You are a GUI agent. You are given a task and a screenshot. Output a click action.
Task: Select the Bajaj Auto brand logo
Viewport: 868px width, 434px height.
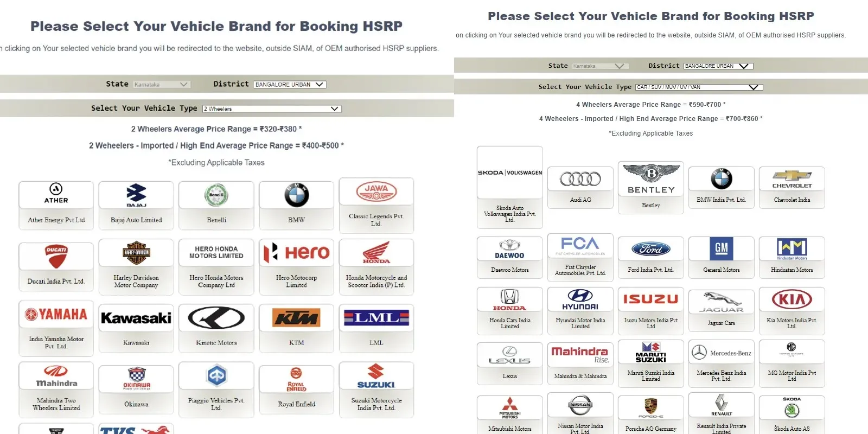pos(136,195)
